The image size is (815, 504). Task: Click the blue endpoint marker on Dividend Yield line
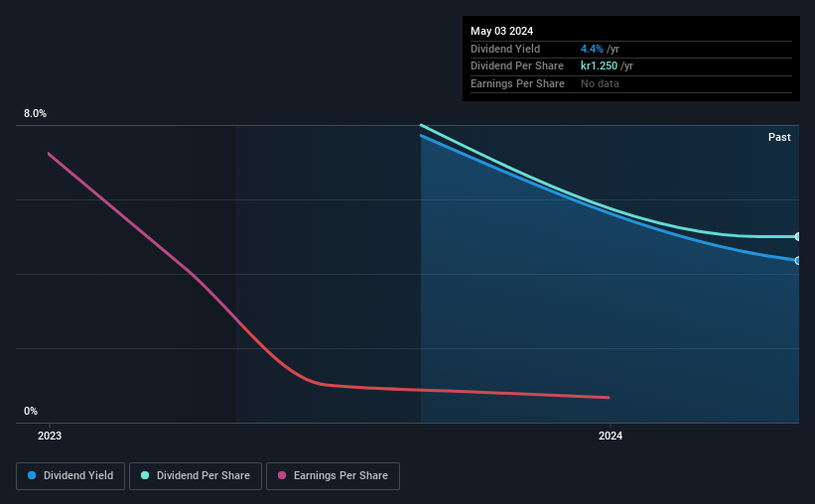[798, 260]
